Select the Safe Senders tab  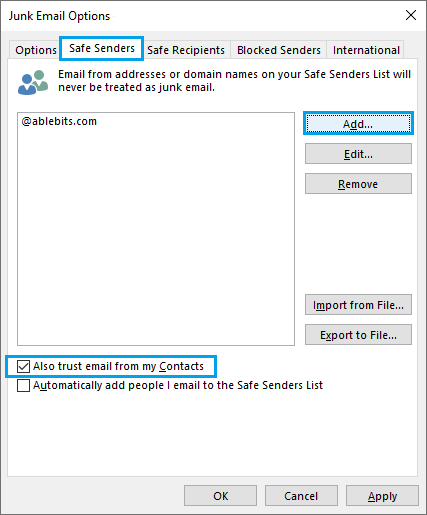tap(102, 48)
